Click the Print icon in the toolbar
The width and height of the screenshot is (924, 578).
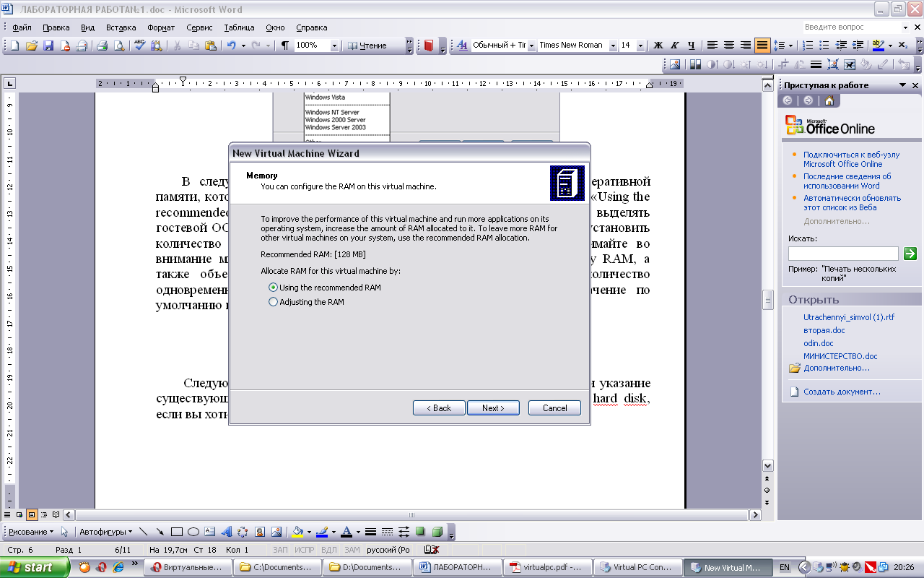[103, 46]
